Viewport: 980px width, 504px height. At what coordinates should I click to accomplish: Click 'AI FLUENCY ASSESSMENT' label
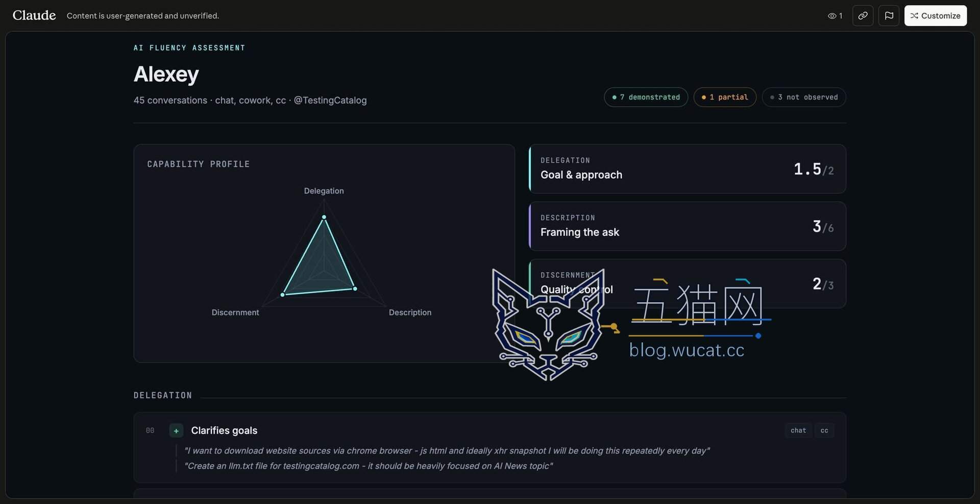click(x=189, y=48)
